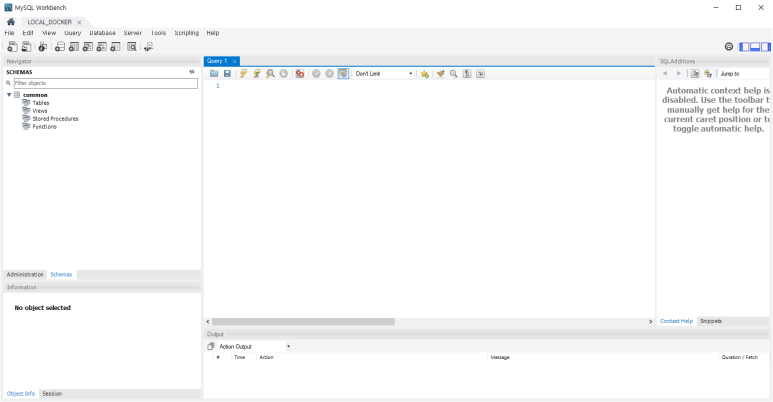773x402 pixels.
Task: Click Reconnect to DBMS icon
Action: (x=148, y=47)
